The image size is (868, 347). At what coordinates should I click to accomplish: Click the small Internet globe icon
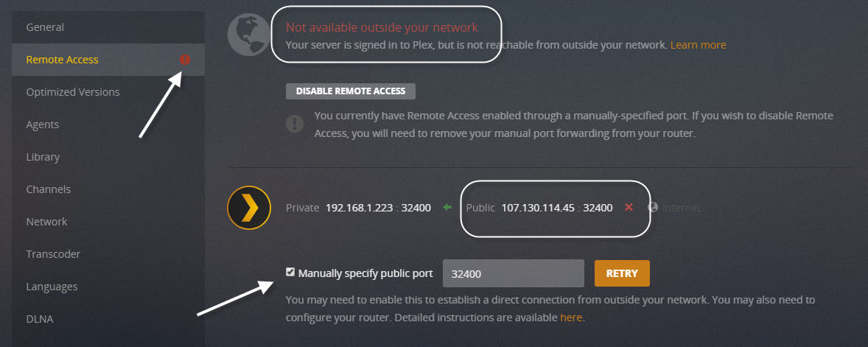click(652, 208)
